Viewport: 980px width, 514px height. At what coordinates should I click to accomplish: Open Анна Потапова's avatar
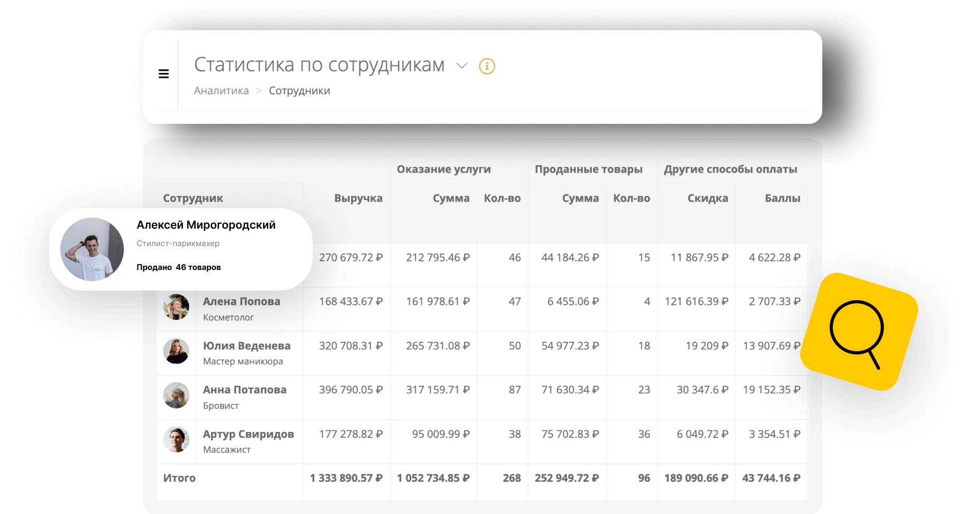tap(176, 395)
